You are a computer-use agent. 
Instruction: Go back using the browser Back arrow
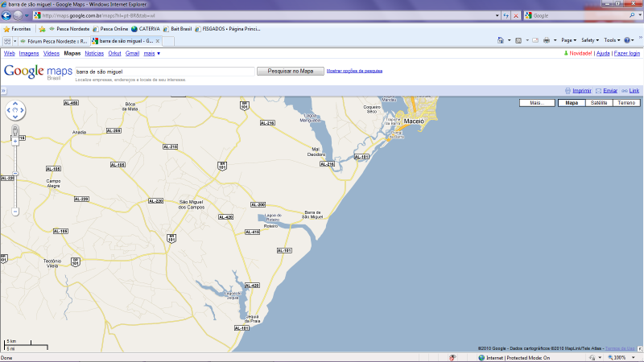pyautogui.click(x=6, y=15)
